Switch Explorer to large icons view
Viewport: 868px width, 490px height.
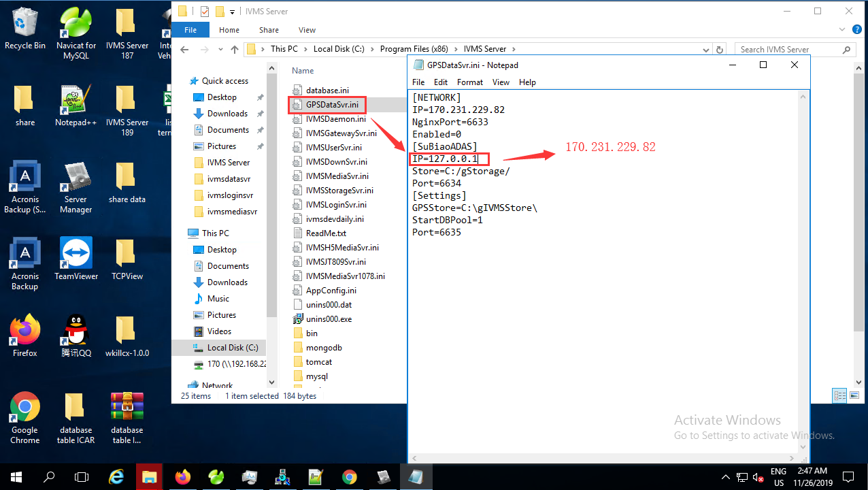click(x=855, y=395)
